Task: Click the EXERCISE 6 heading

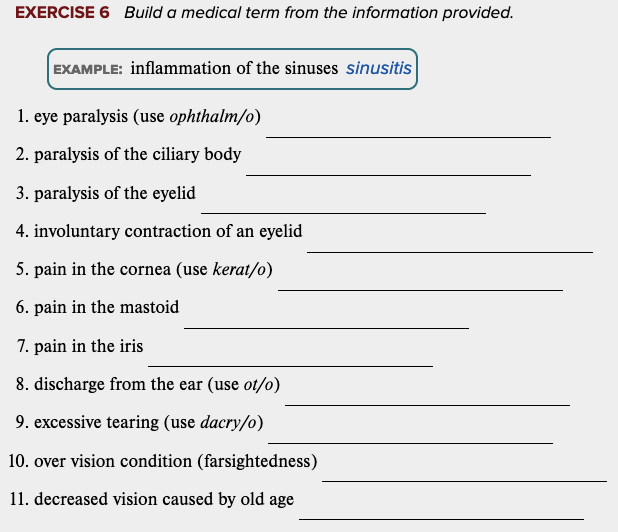Action: (62, 14)
